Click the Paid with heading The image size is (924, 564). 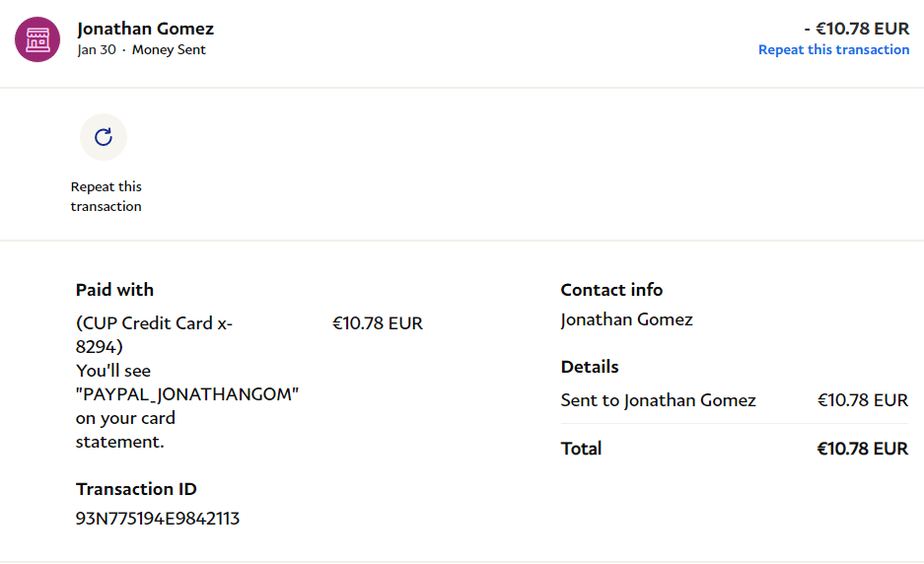tap(114, 290)
